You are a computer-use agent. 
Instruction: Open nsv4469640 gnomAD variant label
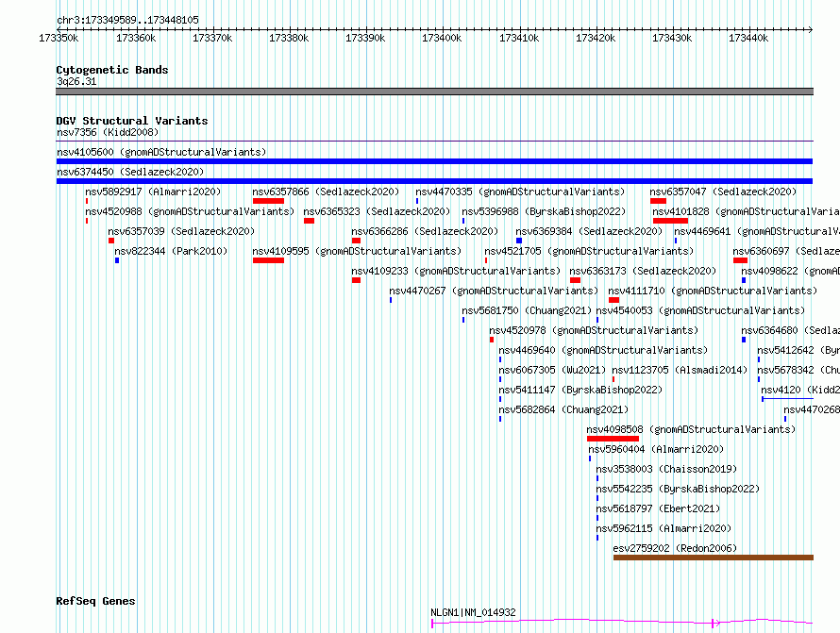coord(603,350)
